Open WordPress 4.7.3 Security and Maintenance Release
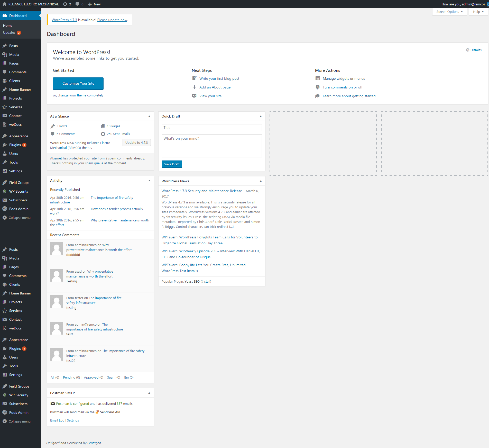Viewport: 489px width, 448px height. 202,191
